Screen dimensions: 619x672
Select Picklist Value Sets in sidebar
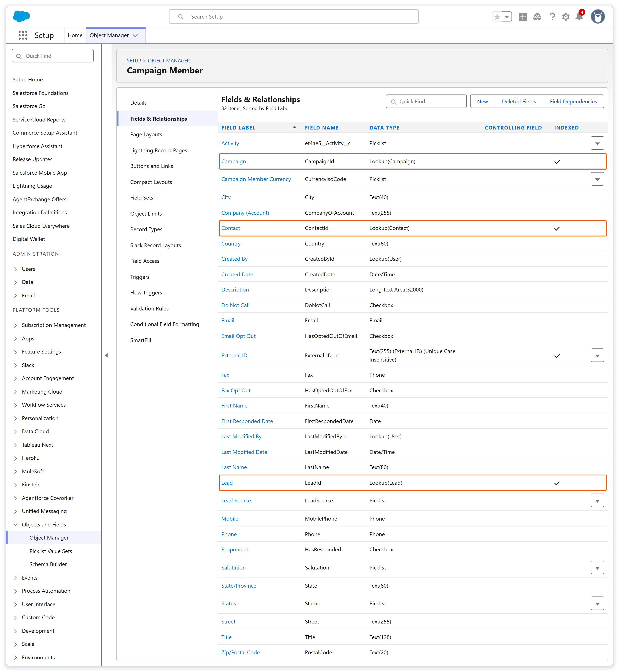pos(51,551)
